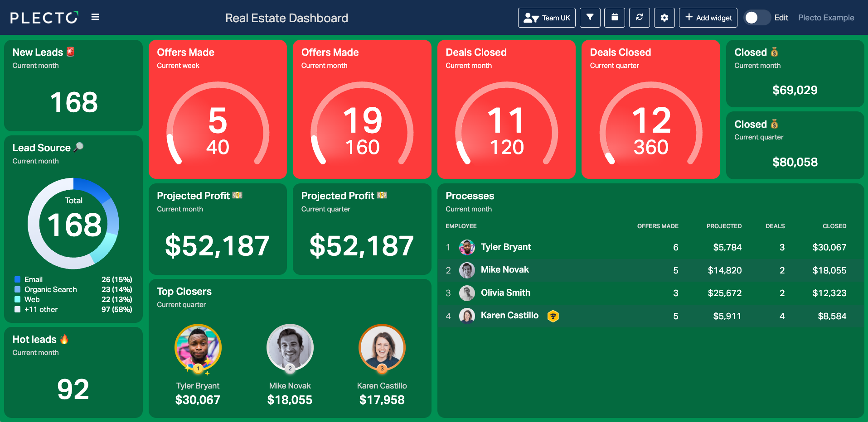Sort by the CLOSED column header

click(834, 226)
